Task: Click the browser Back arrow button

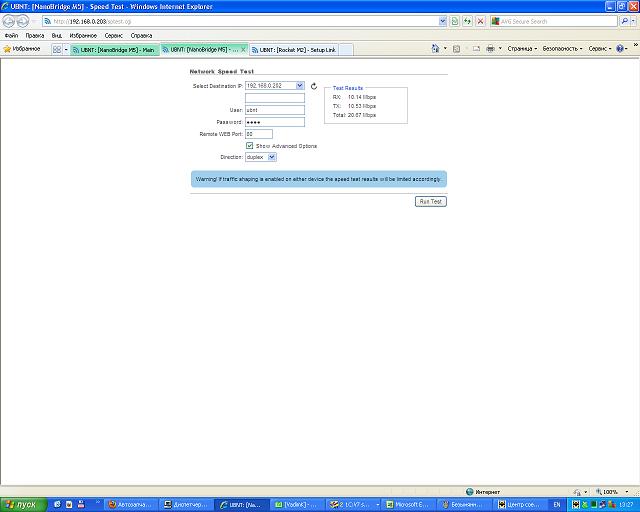Action: [9, 21]
